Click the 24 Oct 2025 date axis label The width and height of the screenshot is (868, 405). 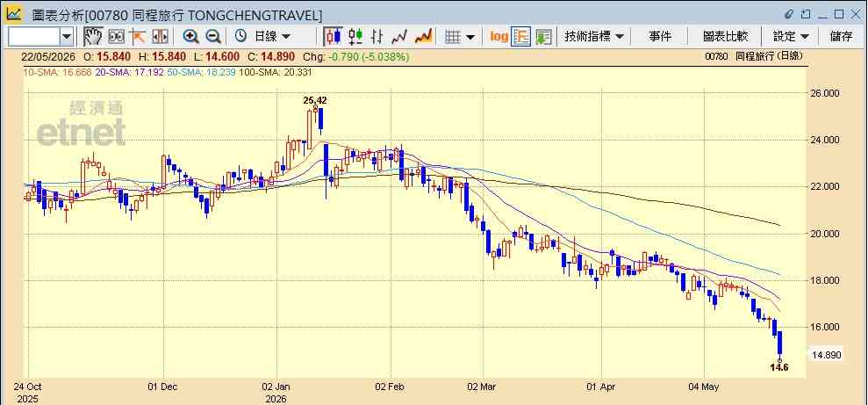coord(28,392)
